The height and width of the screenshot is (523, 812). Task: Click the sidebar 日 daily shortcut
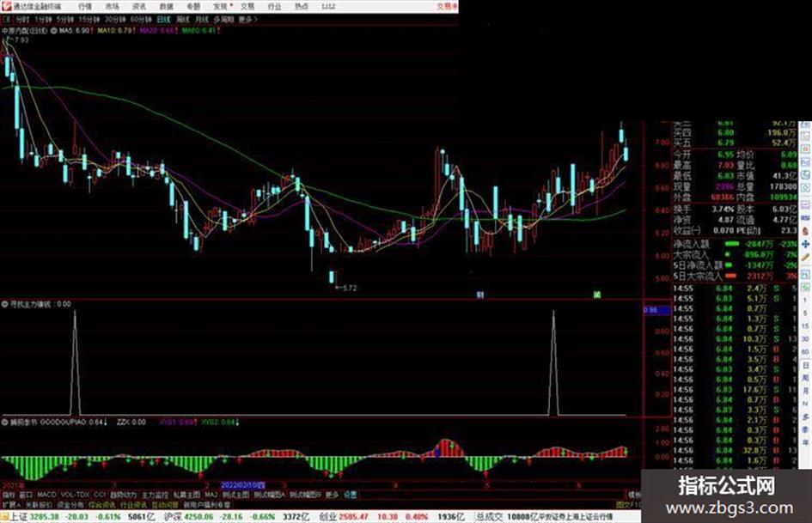pos(805,365)
